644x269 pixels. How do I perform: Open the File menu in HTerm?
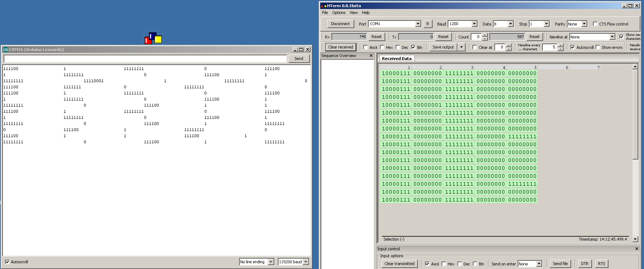click(x=325, y=13)
